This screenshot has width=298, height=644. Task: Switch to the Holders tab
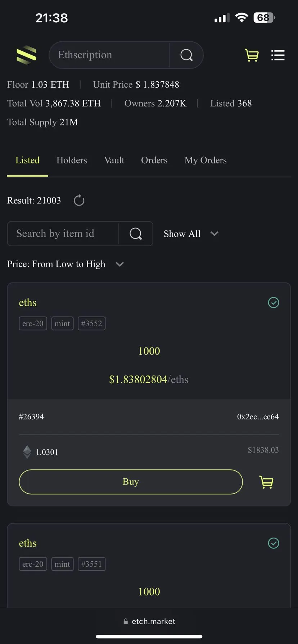[x=72, y=160]
